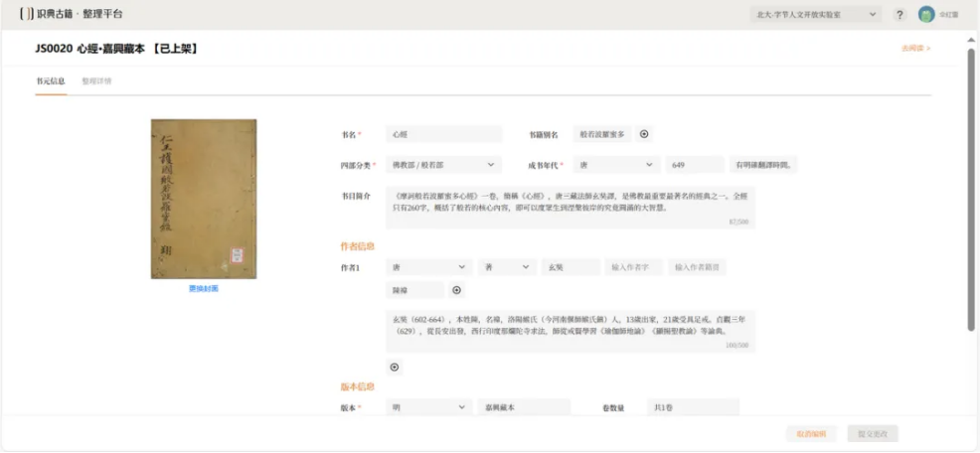The width and height of the screenshot is (980, 453).
Task: Click the 作者1 label
Action: tap(350, 267)
